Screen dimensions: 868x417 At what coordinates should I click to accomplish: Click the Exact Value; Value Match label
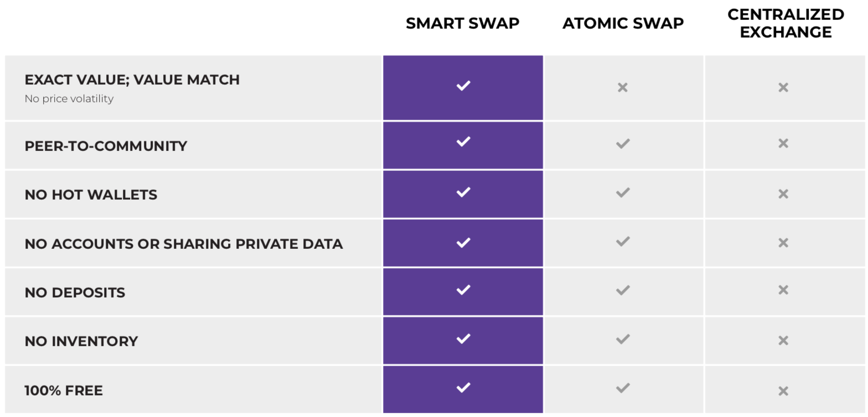pyautogui.click(x=132, y=80)
